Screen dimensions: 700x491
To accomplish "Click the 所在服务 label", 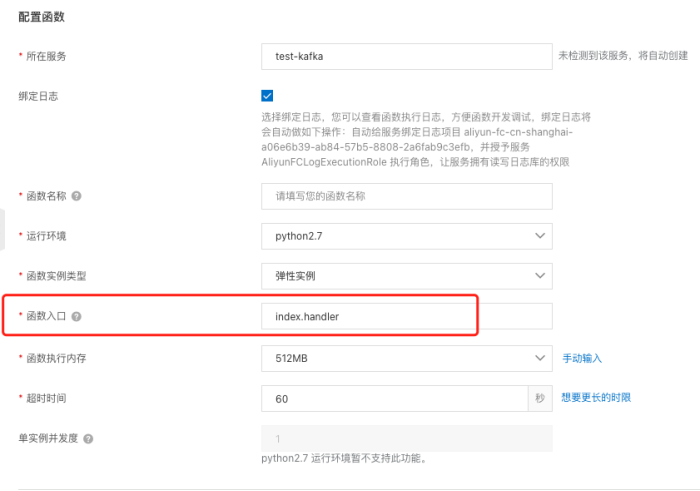I will [x=46, y=56].
